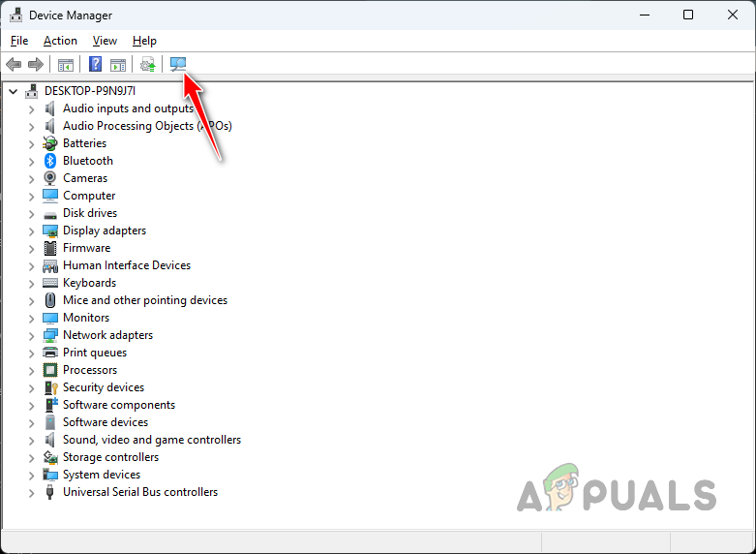
Task: Select Audio Processing Objects (APOs) label
Action: pos(147,126)
